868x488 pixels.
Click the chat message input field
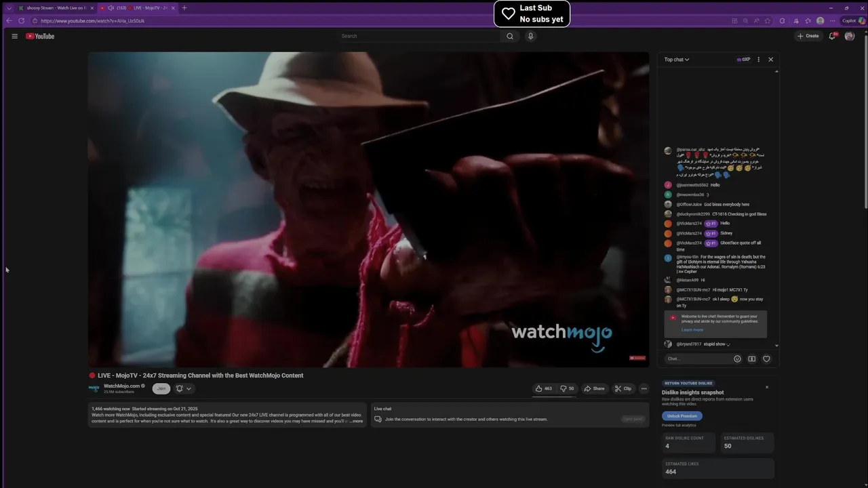[x=698, y=359]
